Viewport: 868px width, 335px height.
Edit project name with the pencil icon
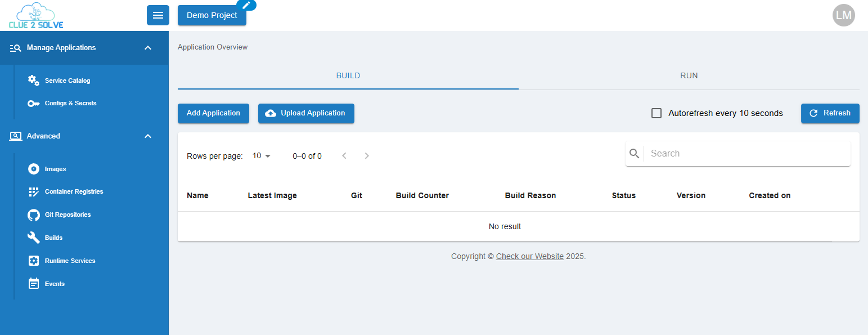(x=246, y=5)
